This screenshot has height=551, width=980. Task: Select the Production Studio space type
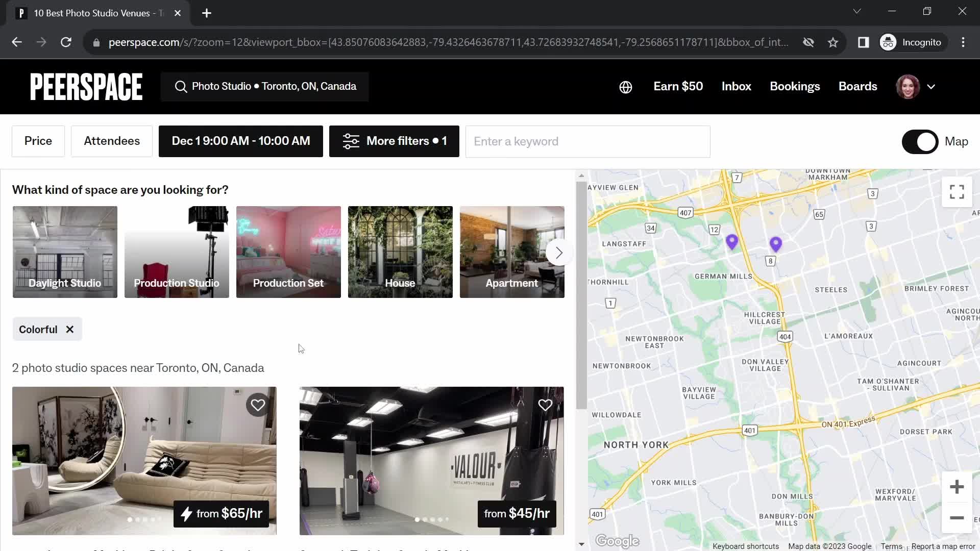click(x=176, y=252)
